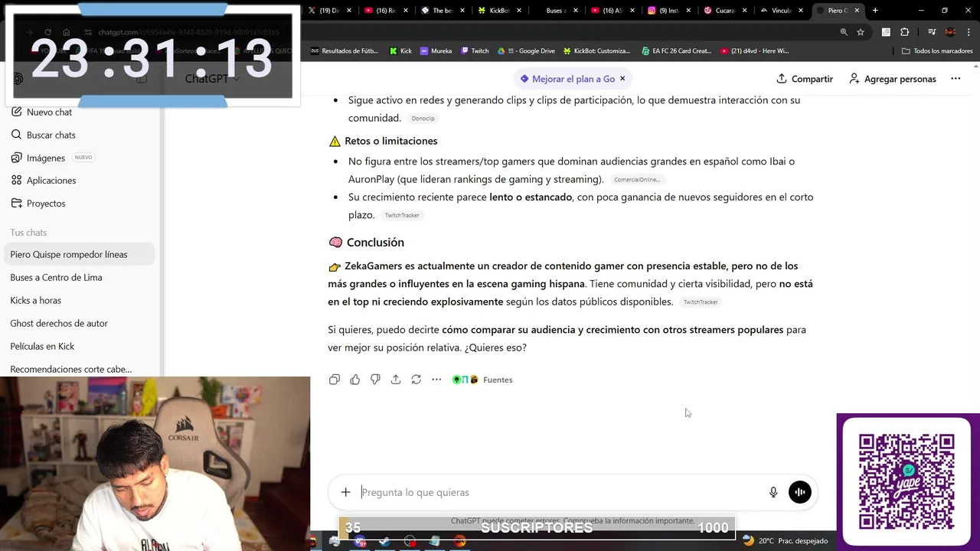980x551 pixels.
Task: Switch to the X '(19)' browser tab
Action: click(x=329, y=11)
